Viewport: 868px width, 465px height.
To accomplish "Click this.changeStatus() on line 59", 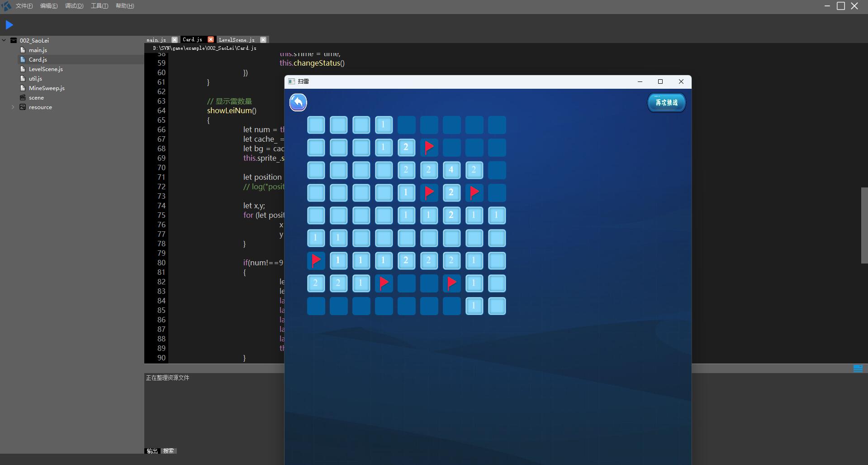I will (x=312, y=63).
